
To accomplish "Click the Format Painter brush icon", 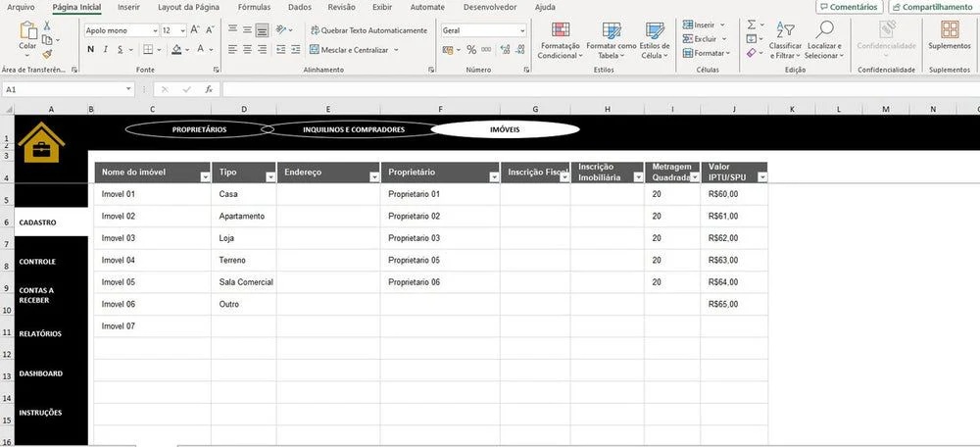I will [47, 55].
